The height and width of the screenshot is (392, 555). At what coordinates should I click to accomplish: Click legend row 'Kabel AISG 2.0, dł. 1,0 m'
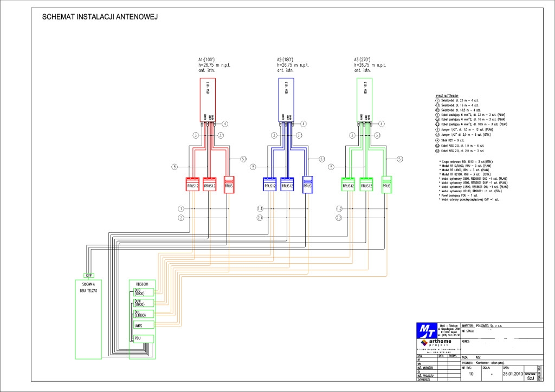pyautogui.click(x=460, y=146)
